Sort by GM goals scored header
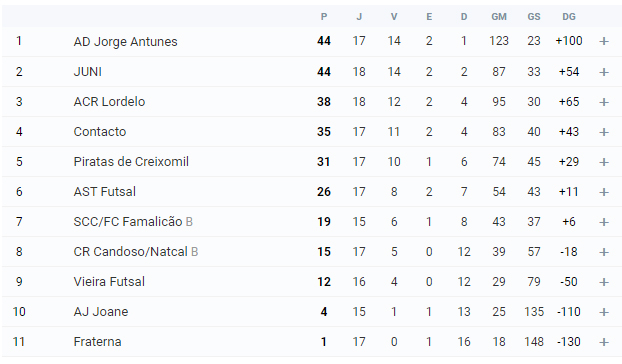Viewport: 622px width, 364px height. click(499, 17)
